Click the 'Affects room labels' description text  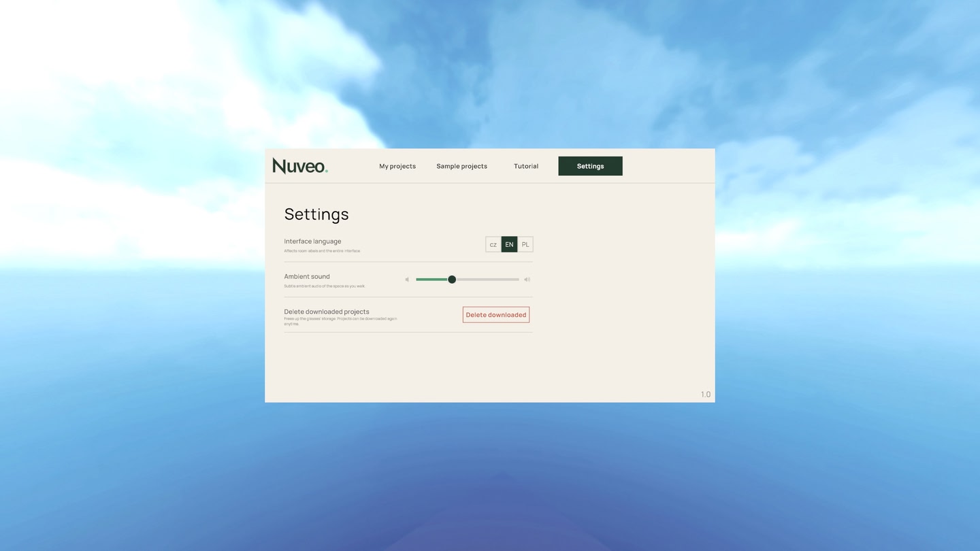pos(323,251)
